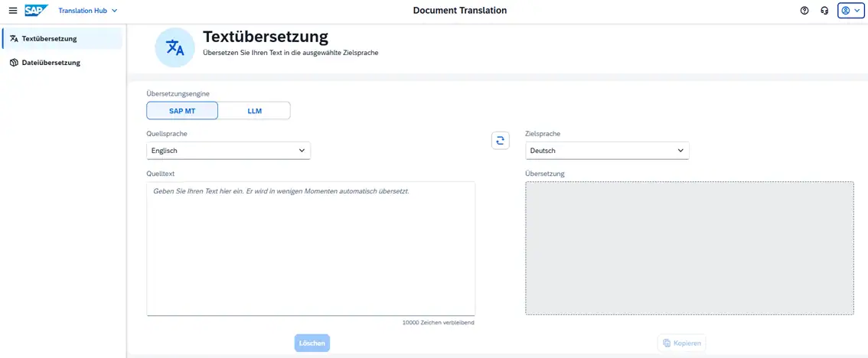Viewport: 868px width, 358px height.
Task: Click the 'Quelltext' label
Action: [160, 173]
